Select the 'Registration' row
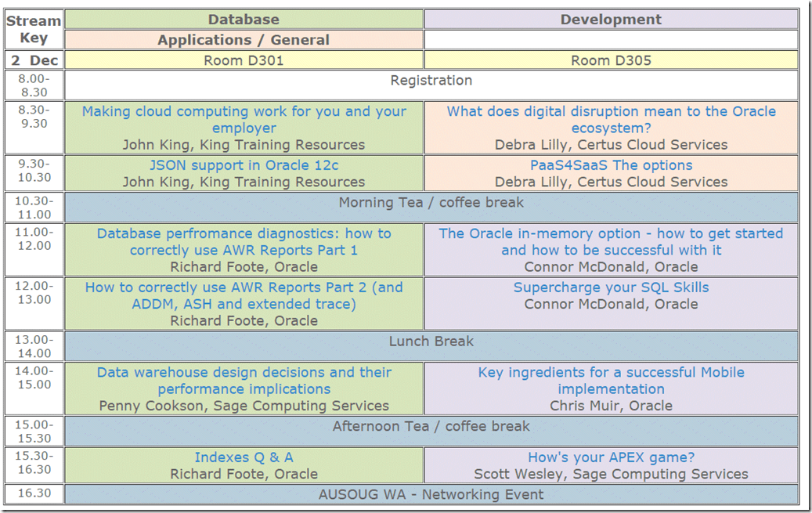The height and width of the screenshot is (513, 812). click(x=431, y=81)
